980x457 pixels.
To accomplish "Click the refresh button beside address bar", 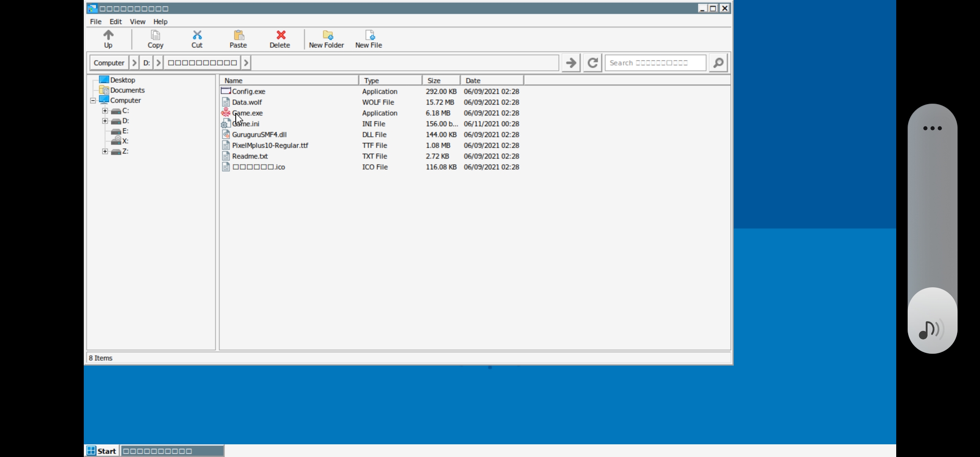I will 592,63.
